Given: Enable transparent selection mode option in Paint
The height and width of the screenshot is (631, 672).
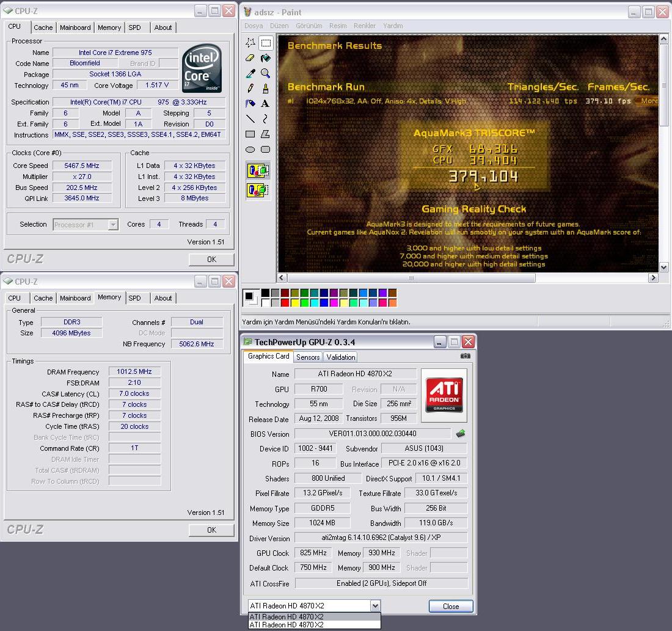Looking at the screenshot, I should pos(258,190).
